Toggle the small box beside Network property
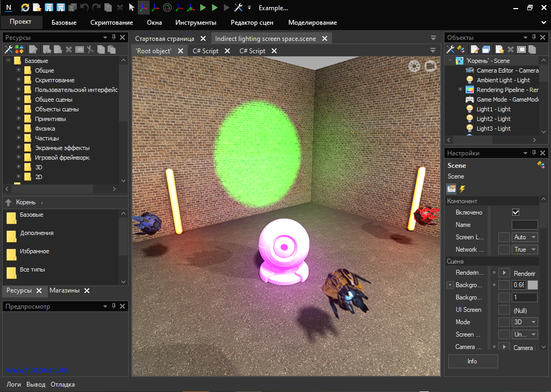 point(504,250)
